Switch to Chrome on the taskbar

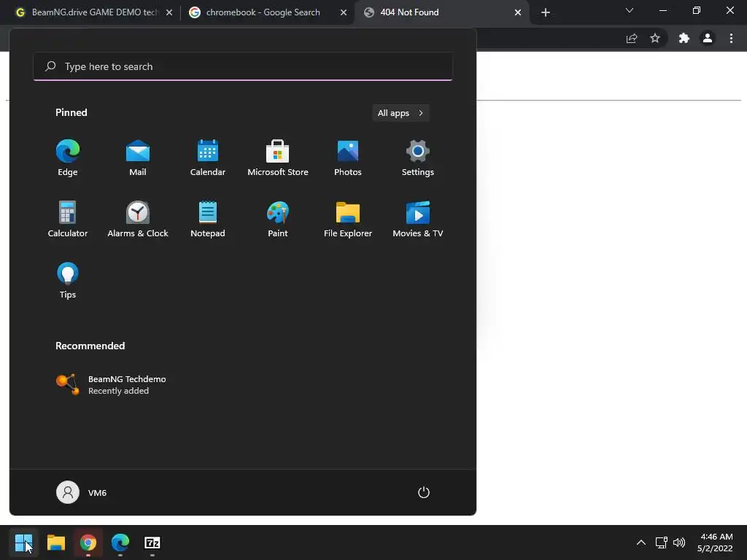pyautogui.click(x=88, y=542)
